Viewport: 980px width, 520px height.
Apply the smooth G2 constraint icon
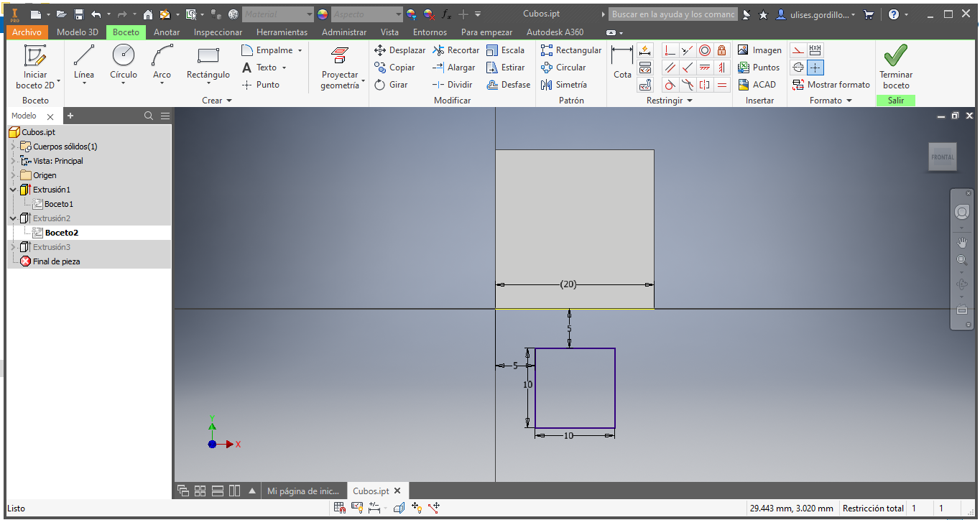pyautogui.click(x=688, y=85)
